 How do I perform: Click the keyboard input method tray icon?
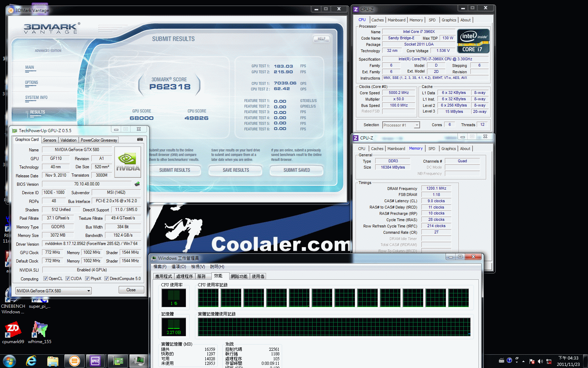pos(502,360)
